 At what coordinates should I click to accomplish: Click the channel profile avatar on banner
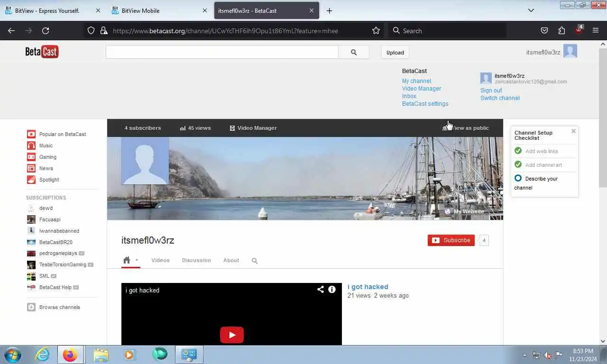tap(145, 161)
